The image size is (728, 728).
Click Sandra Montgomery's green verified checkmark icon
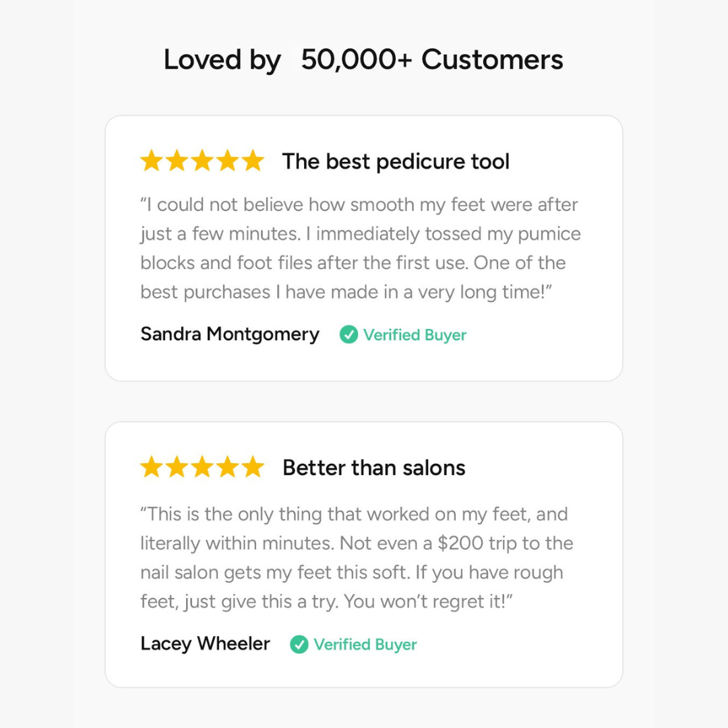pyautogui.click(x=348, y=334)
